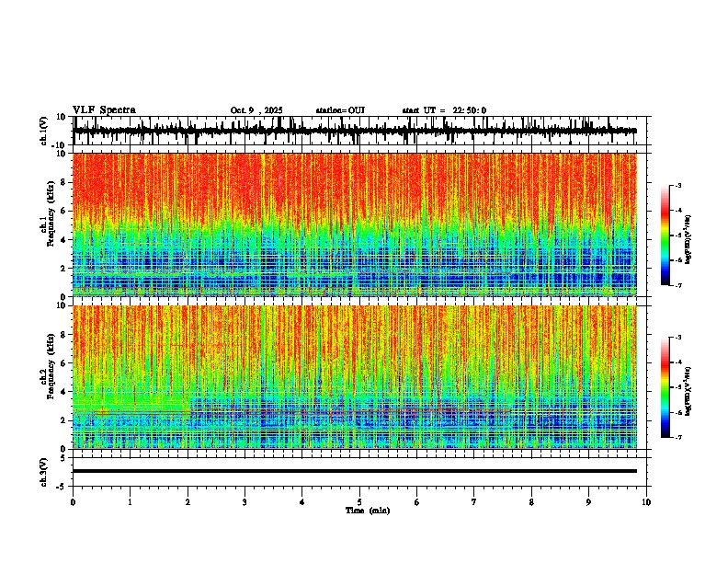The width and height of the screenshot is (728, 563).
Task: Click the "start UT = 22:50: 0" label
Action: pos(444,110)
